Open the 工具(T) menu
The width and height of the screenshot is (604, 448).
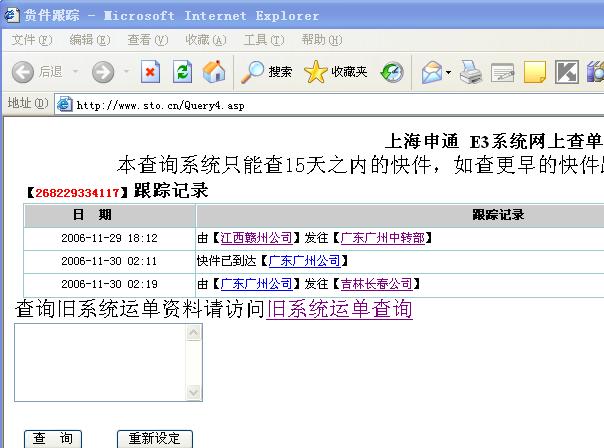click(264, 40)
